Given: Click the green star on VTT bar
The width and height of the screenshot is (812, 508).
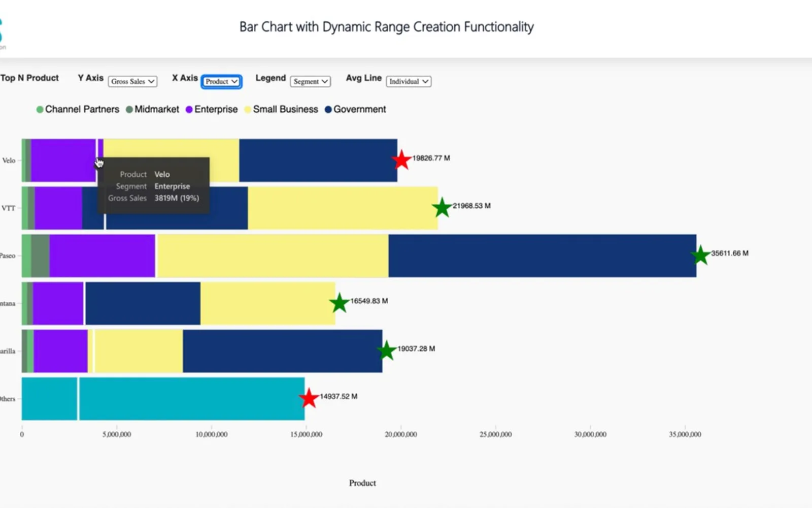Looking at the screenshot, I should pos(442,207).
